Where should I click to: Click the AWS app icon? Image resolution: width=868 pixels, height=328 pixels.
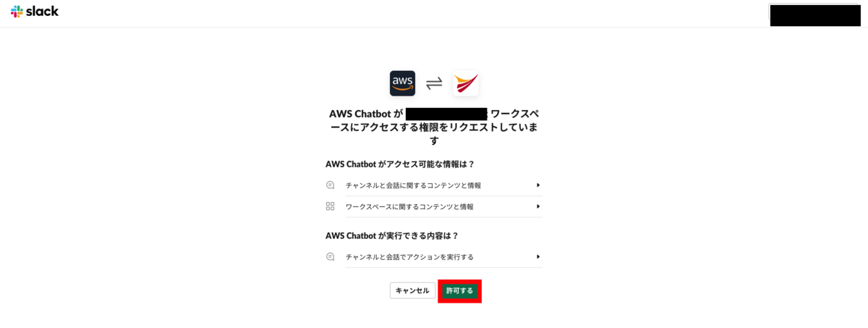coord(402,83)
